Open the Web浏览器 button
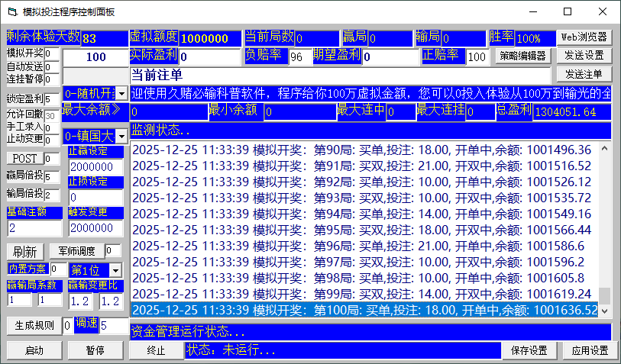This screenshot has height=364, width=621. point(584,37)
